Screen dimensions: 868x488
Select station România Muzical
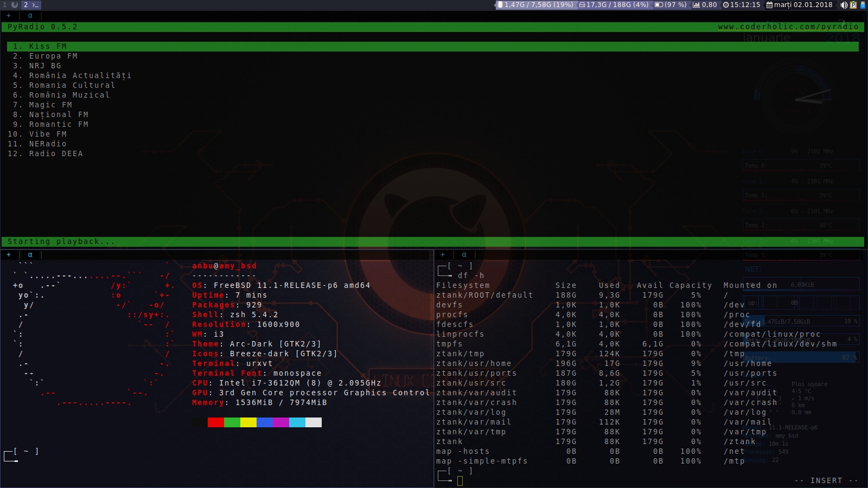(61, 95)
